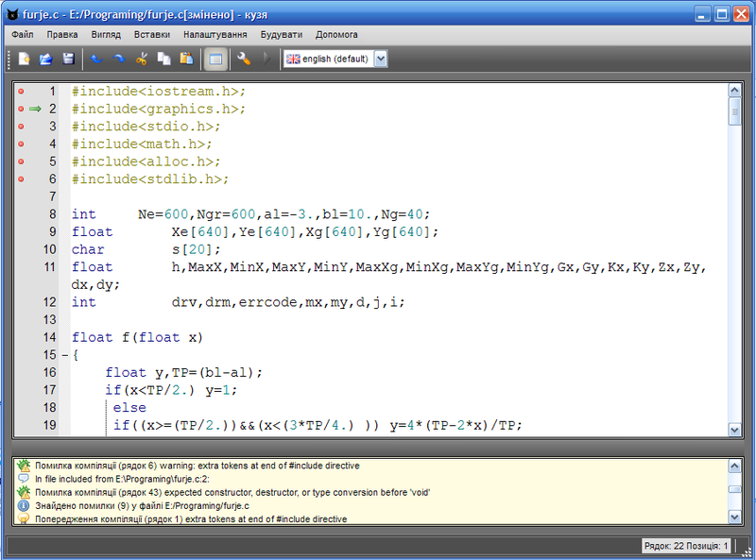Undo the last edit using the blue arrow

click(x=96, y=59)
